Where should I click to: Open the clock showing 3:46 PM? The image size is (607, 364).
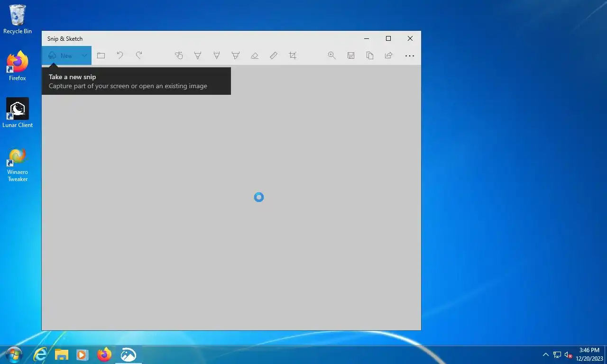tap(589, 355)
